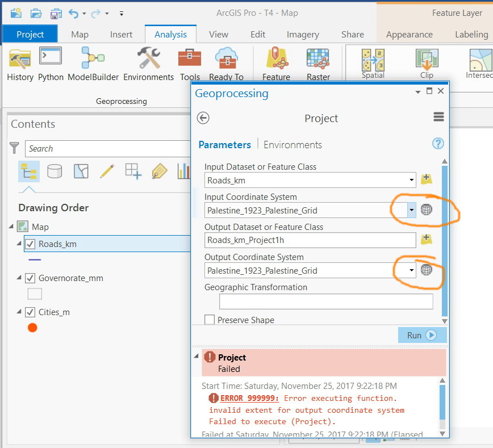Open Input Coordinate System dropdown
Image resolution: width=493 pixels, height=448 pixels.
pos(411,210)
